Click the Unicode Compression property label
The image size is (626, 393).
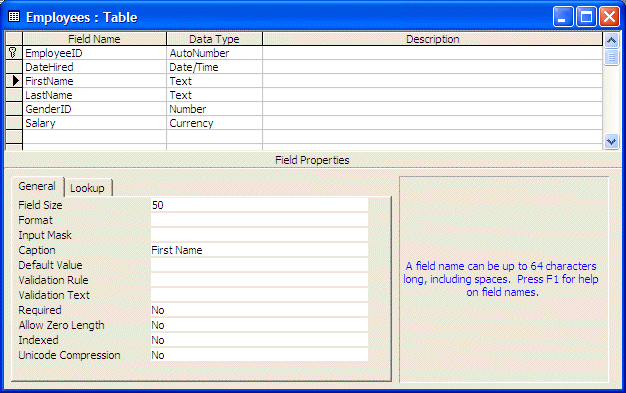pyautogui.click(x=69, y=355)
